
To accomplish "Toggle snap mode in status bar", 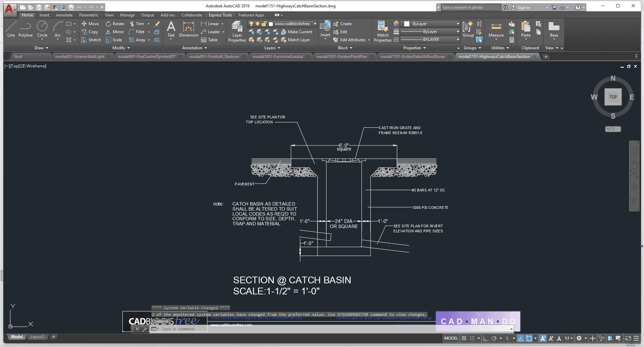I will 472,338.
